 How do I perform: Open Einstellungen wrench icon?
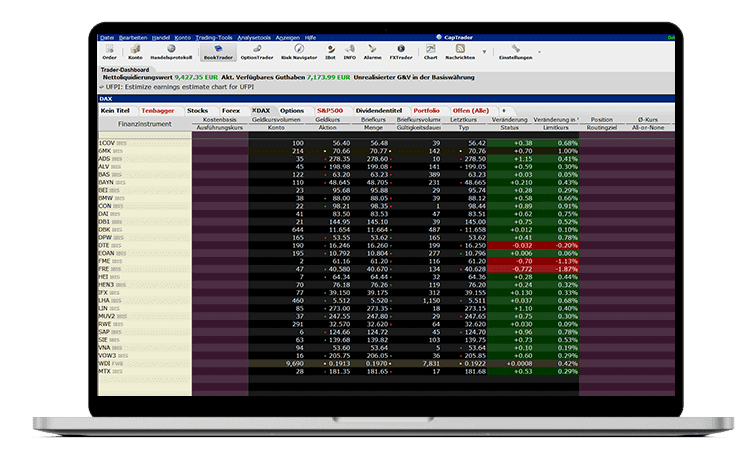[x=515, y=52]
